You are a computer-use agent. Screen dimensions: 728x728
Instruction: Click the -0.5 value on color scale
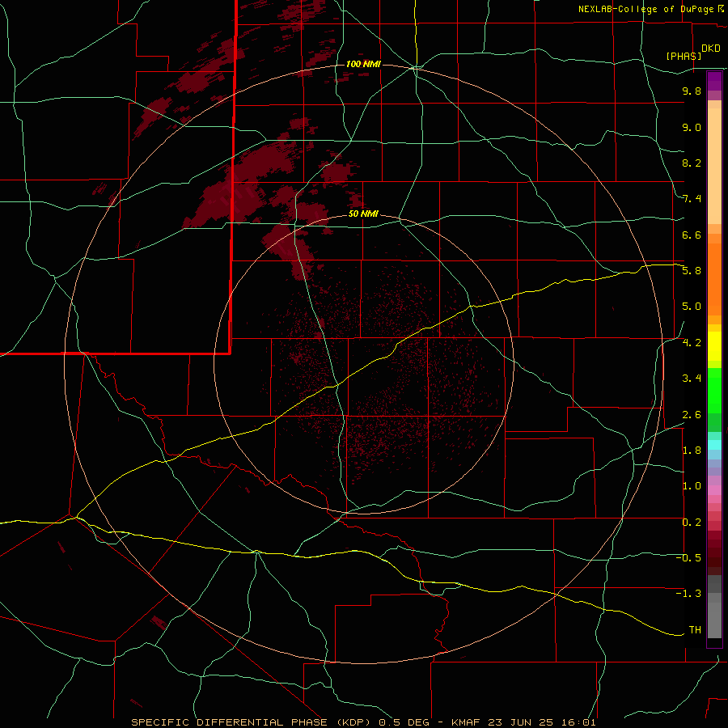coord(688,558)
